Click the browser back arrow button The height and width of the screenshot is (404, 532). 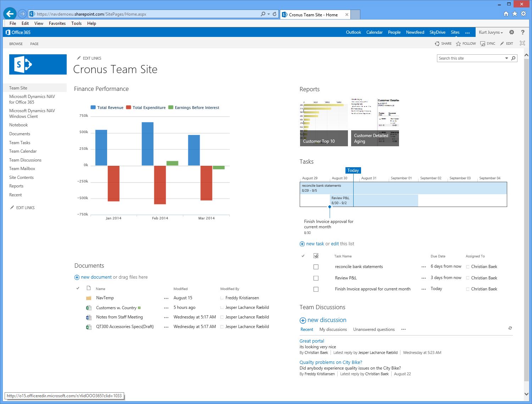pos(10,14)
